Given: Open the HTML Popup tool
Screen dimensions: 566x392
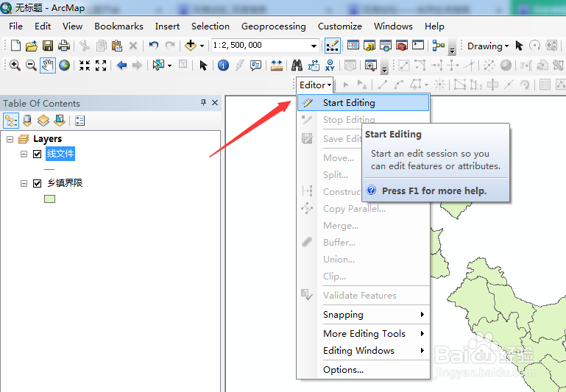Looking at the screenshot, I should pos(255,65).
